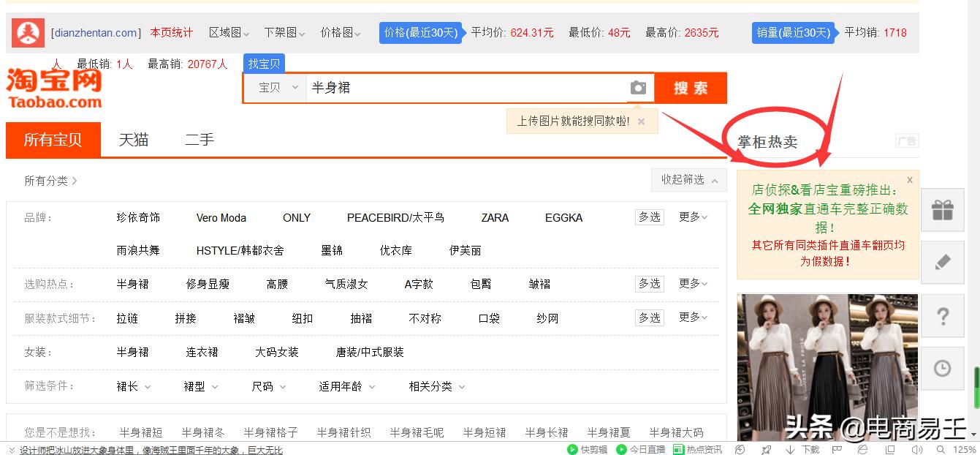
Task: Switch to the 二手 tab
Action: point(199,139)
